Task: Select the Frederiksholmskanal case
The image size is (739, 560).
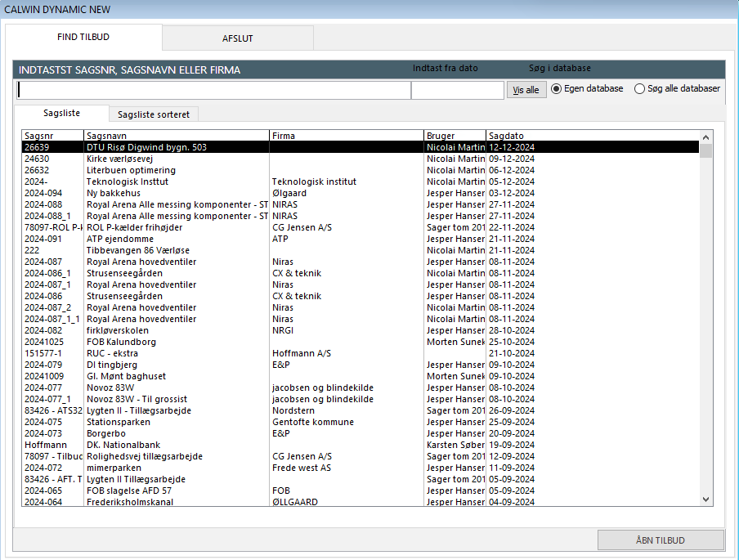Action: [361, 502]
